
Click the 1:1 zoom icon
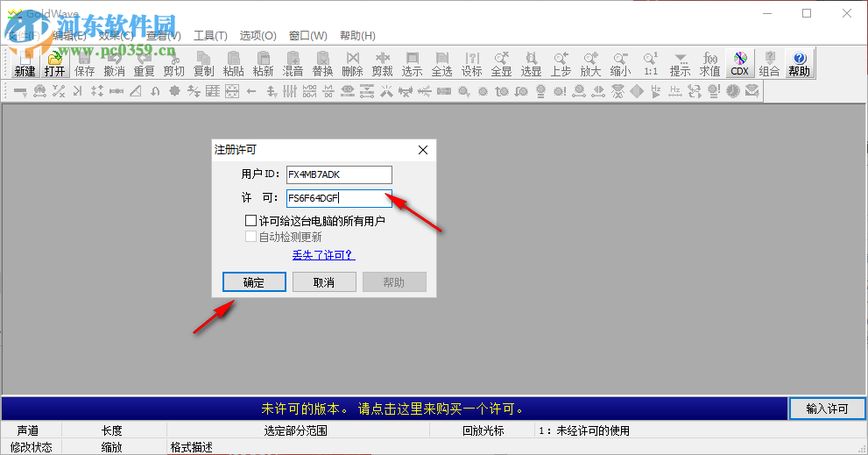pos(651,63)
